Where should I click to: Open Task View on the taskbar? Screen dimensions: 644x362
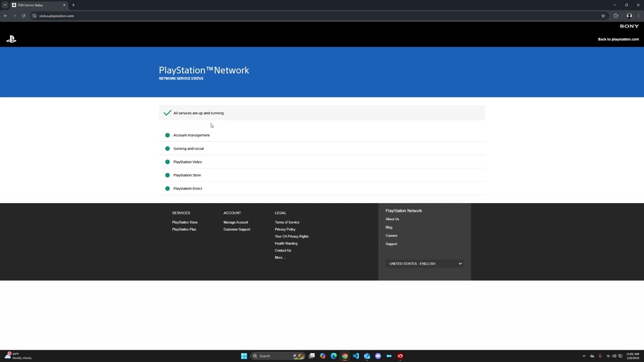(312, 356)
